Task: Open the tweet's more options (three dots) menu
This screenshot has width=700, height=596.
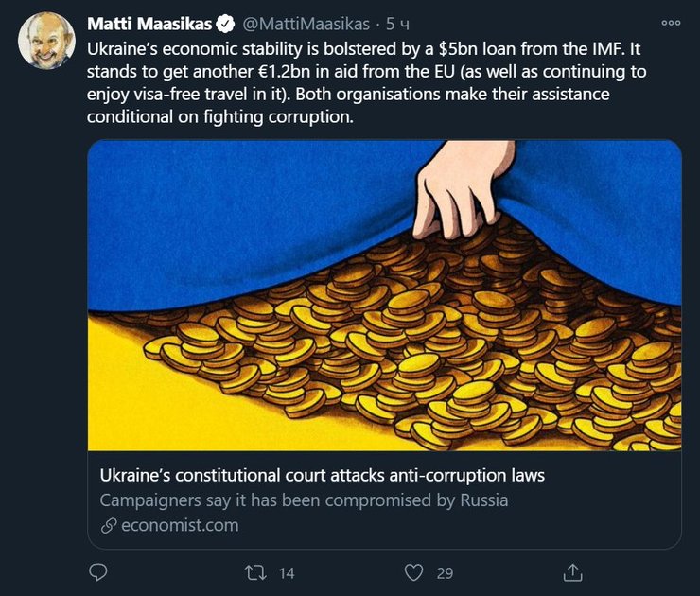Action: 671,23
